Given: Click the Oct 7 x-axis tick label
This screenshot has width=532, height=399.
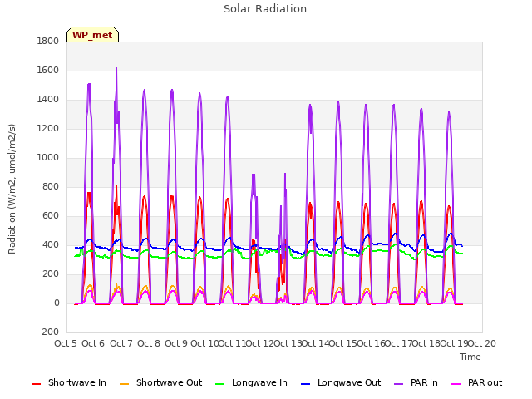Looking at the screenshot, I should (121, 343).
